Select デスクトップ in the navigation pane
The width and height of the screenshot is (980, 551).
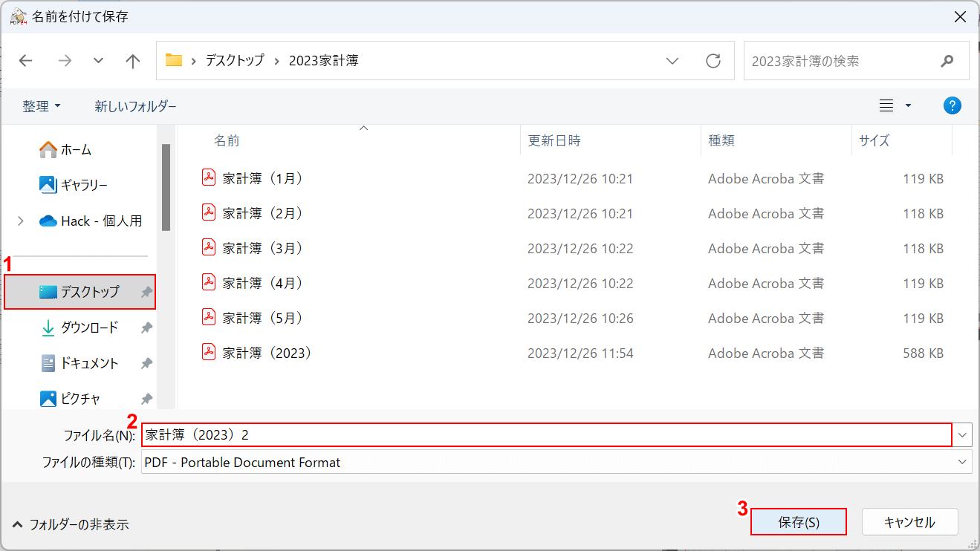pos(80,292)
